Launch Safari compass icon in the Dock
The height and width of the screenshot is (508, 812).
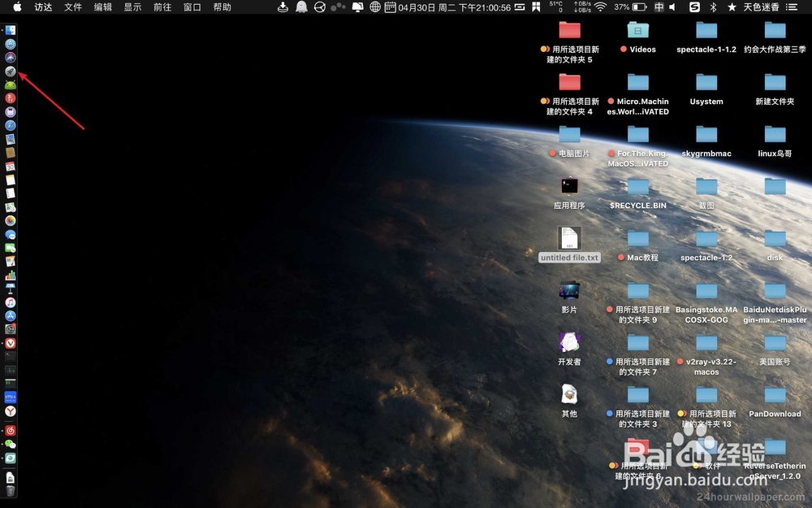click(x=11, y=125)
